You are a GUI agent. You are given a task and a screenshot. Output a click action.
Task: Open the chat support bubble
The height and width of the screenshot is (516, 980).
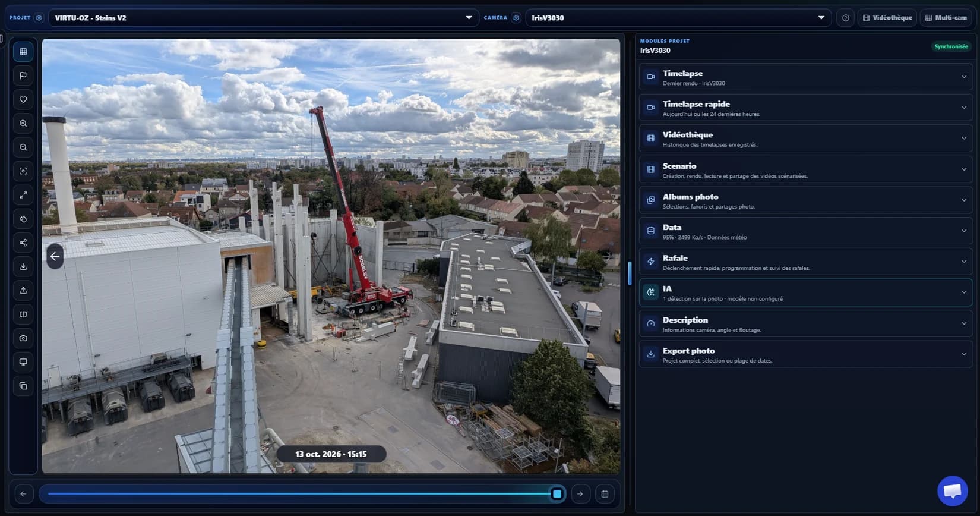[953, 491]
